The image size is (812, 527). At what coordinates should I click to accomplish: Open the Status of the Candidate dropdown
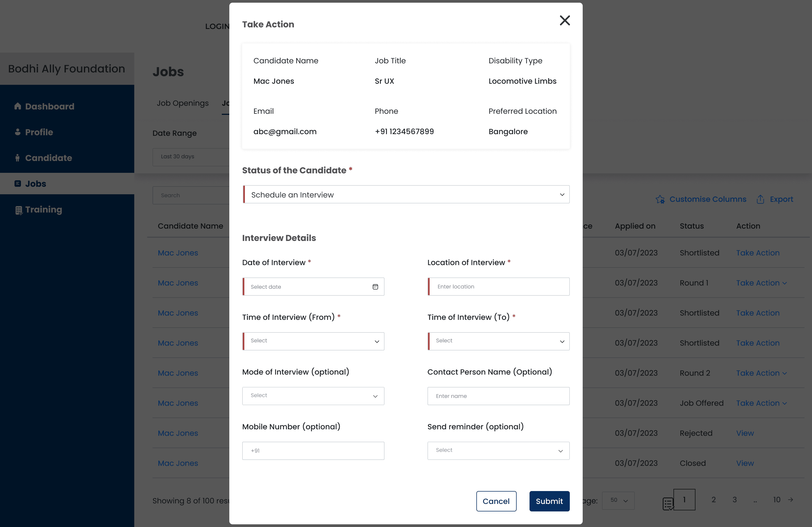[406, 195]
